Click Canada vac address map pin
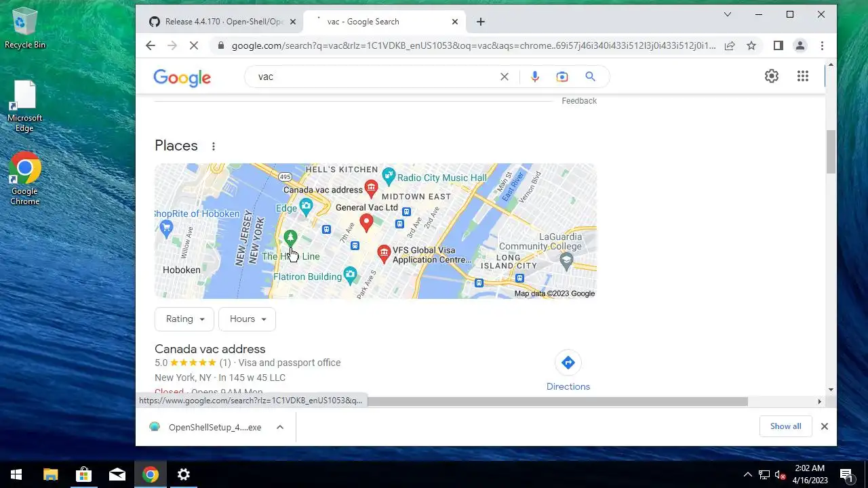Image resolution: width=868 pixels, height=488 pixels. click(x=371, y=188)
